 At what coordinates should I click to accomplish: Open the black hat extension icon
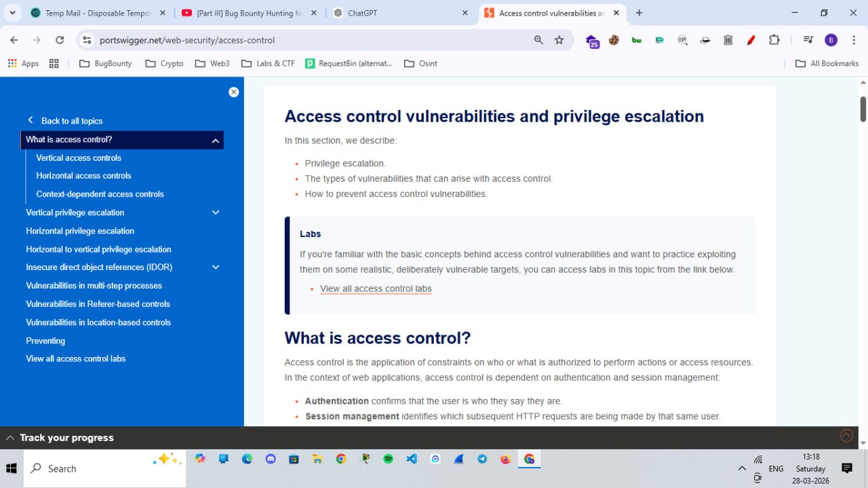click(x=705, y=40)
